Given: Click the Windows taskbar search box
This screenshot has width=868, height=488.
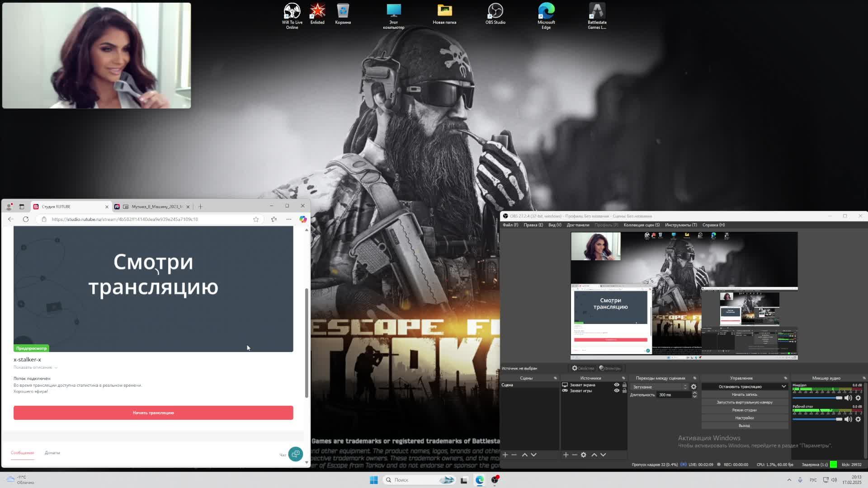Looking at the screenshot, I should point(419,480).
